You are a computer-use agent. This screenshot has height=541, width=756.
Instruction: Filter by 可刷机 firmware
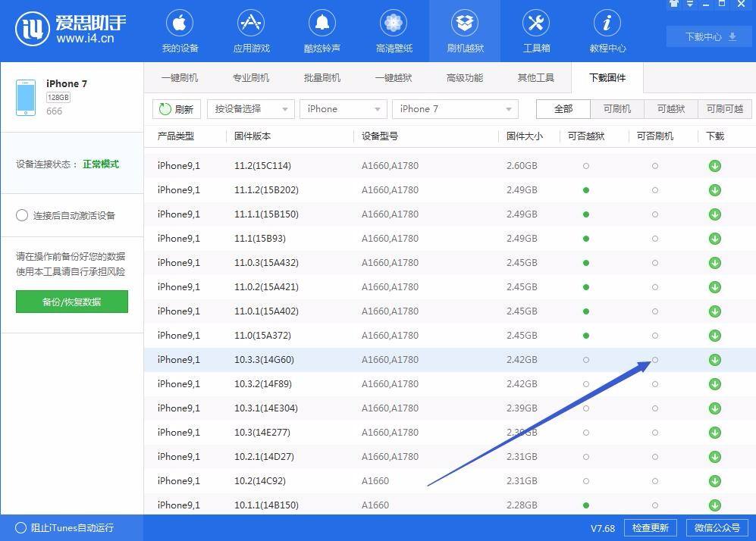[617, 109]
